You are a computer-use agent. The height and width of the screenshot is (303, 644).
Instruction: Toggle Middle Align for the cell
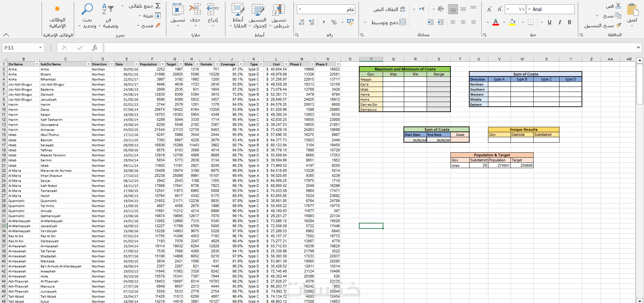463,9
